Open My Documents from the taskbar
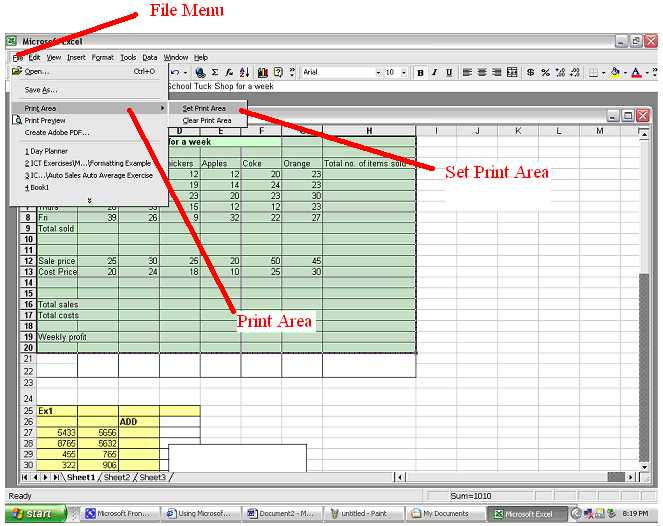663x526 pixels. pos(445,513)
